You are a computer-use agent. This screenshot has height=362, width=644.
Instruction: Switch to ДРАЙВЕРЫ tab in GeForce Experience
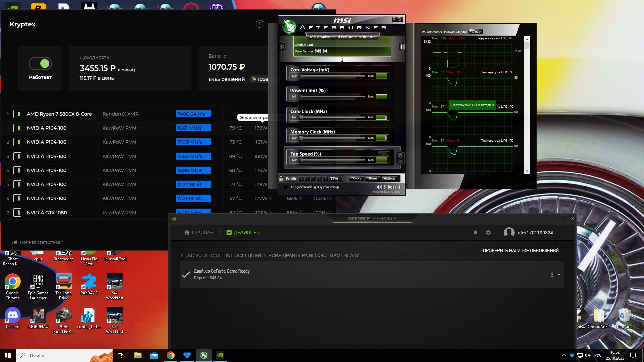pos(244,232)
